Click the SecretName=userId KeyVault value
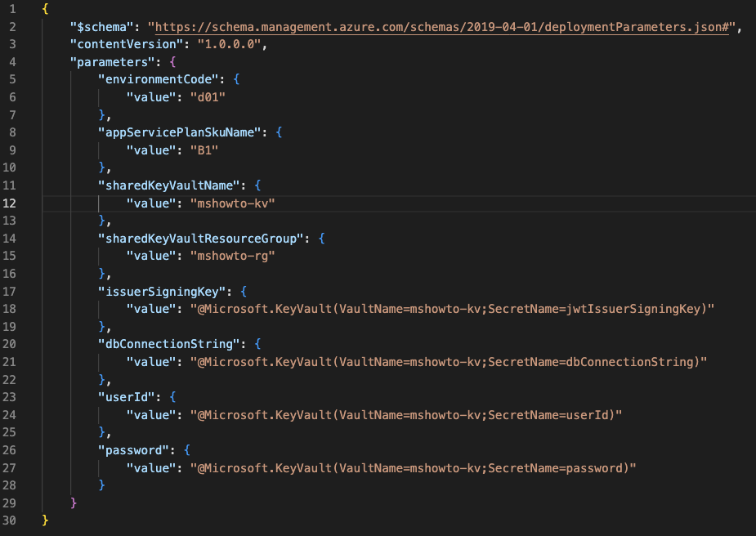 point(406,415)
